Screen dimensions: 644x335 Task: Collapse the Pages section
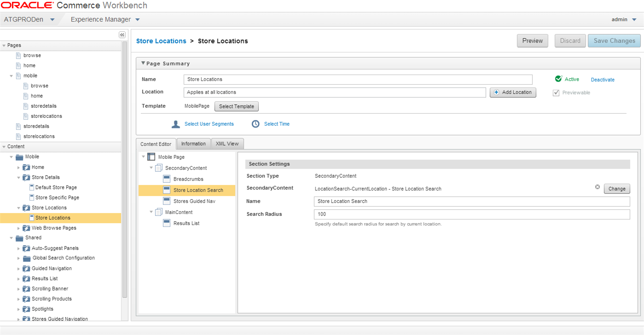[x=4, y=46]
